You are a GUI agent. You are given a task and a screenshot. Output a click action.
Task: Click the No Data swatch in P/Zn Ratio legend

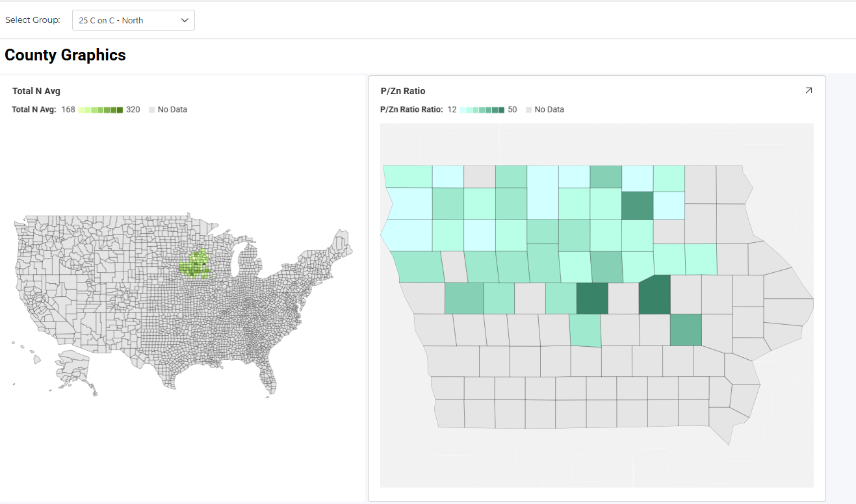point(529,110)
